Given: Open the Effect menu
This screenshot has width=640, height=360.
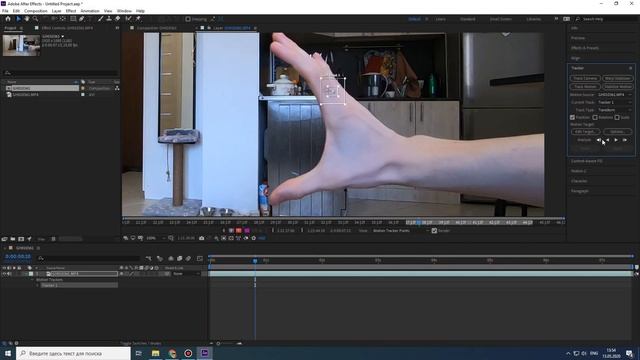Looking at the screenshot, I should pyautogui.click(x=71, y=11).
